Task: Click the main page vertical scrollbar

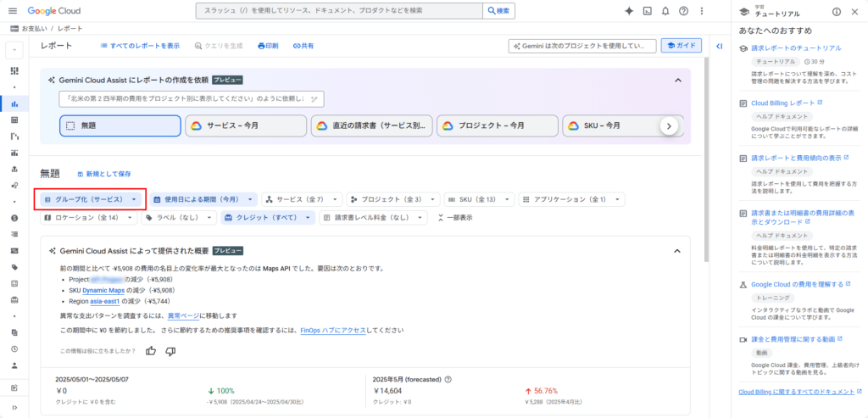Action: [x=706, y=160]
